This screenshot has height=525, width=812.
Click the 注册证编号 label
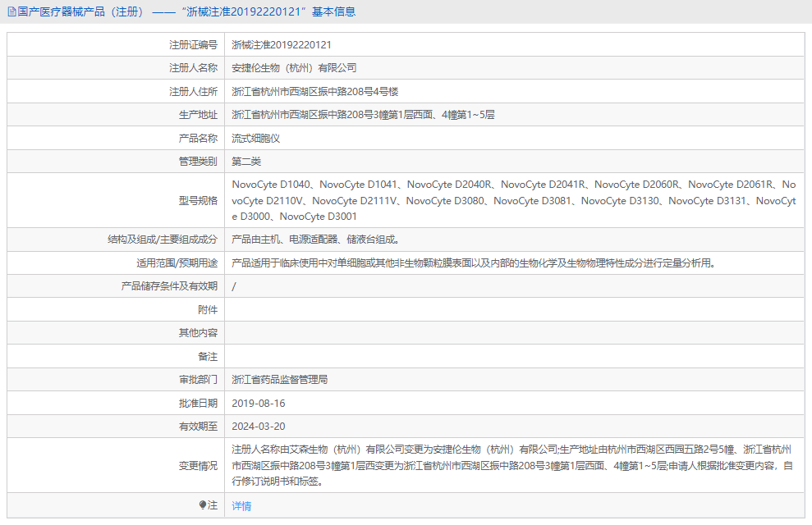(x=193, y=45)
